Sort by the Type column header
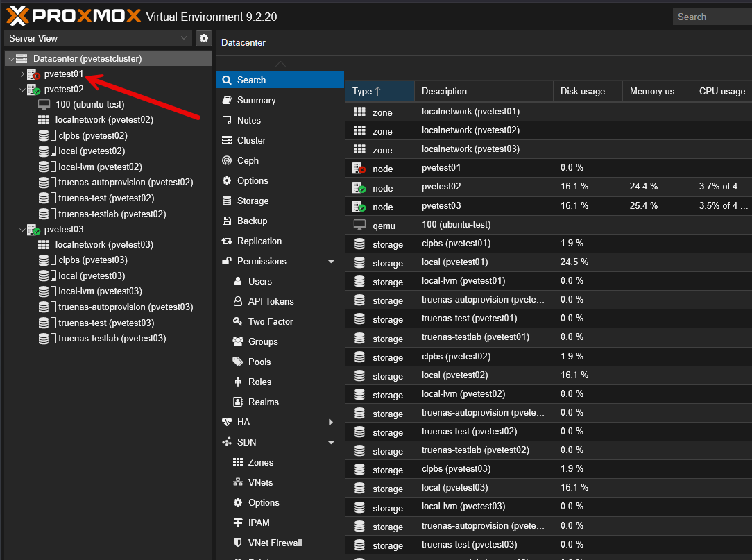Screen dimensions: 752x560 click(x=380, y=91)
